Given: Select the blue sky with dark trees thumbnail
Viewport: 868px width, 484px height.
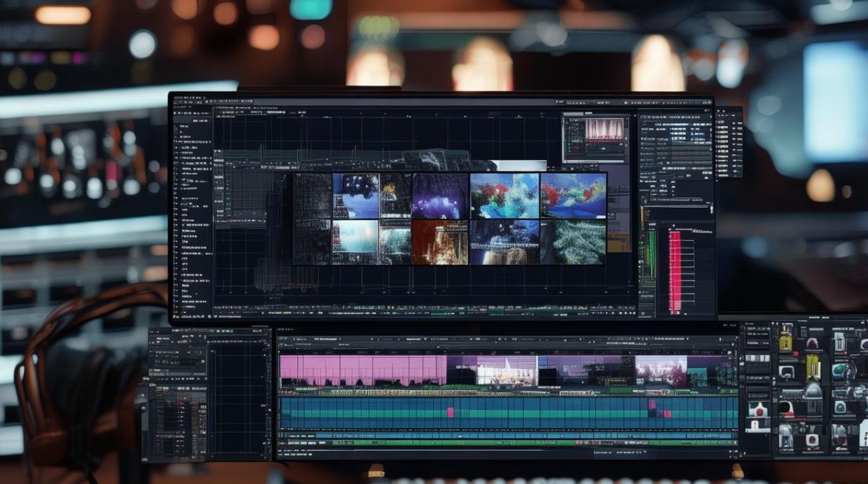Looking at the screenshot, I should click(356, 196).
